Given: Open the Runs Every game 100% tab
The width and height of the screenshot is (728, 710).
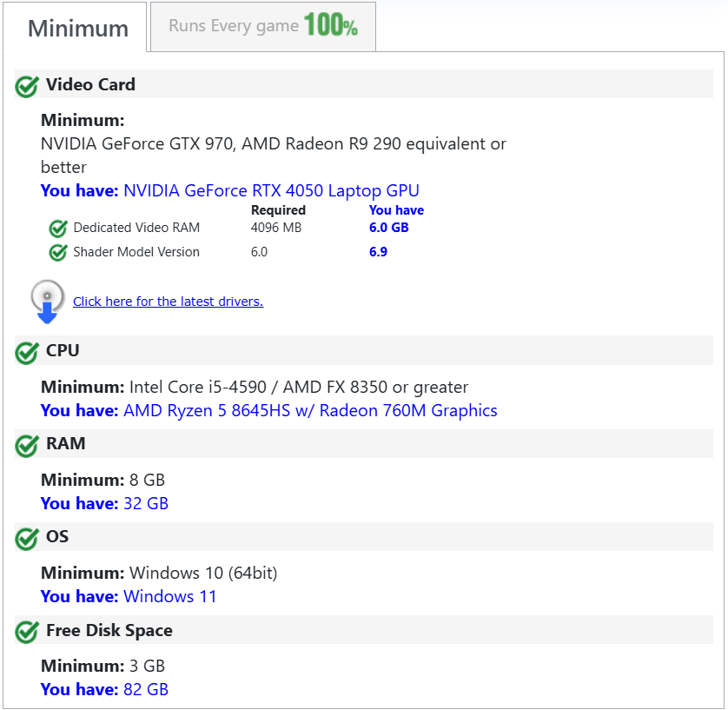Looking at the screenshot, I should point(262,26).
